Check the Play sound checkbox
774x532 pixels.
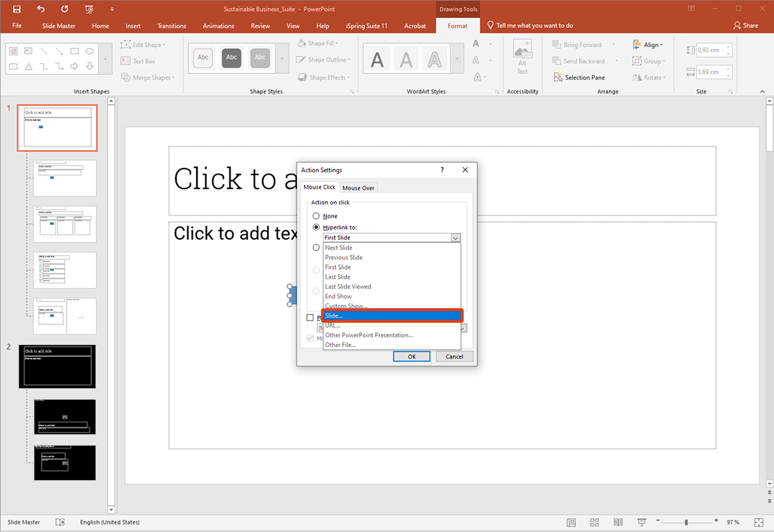point(310,317)
